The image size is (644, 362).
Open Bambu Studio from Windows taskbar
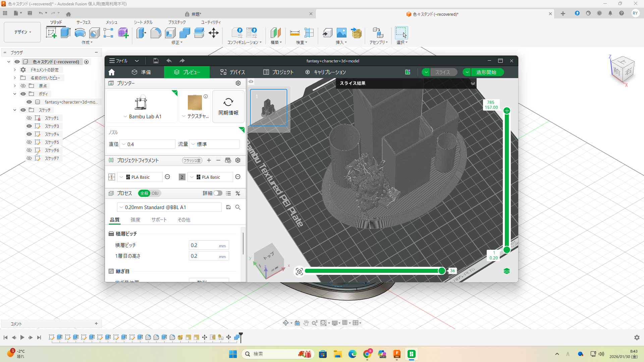click(x=411, y=354)
